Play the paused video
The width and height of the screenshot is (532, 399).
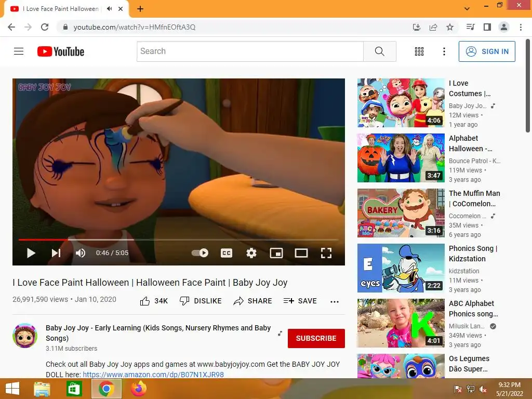coord(31,253)
